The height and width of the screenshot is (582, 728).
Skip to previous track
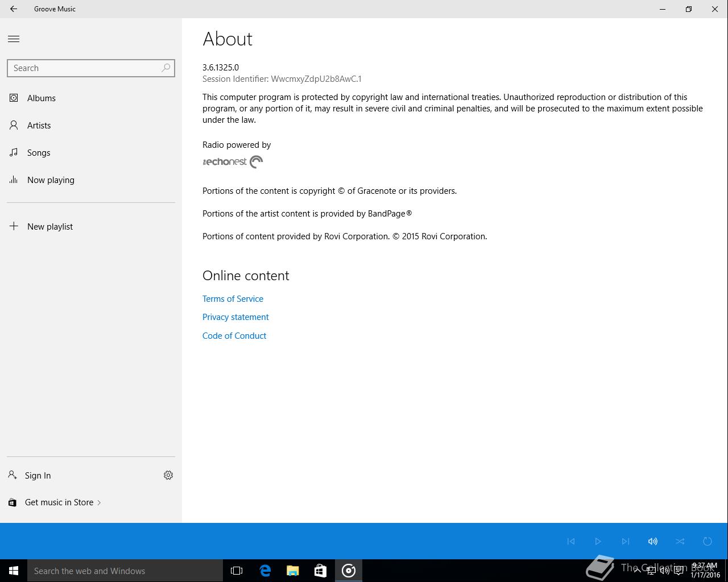coord(571,542)
